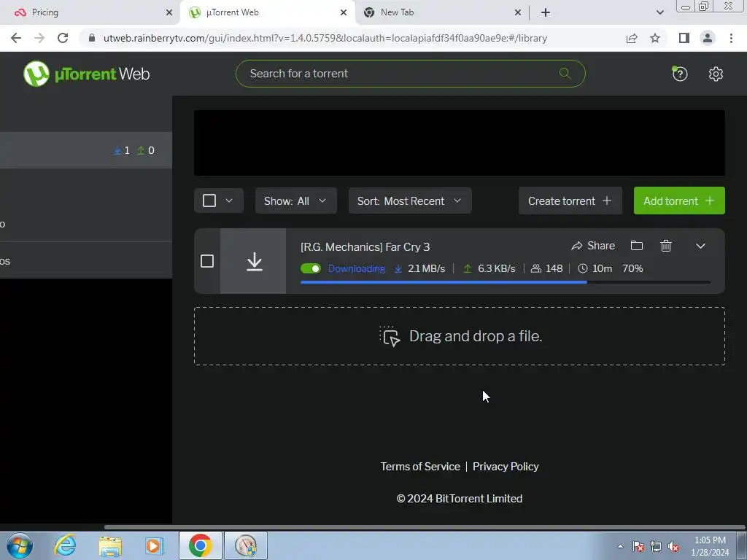Image resolution: width=747 pixels, height=560 pixels.
Task: Click the green Add torrent button
Action: tap(679, 201)
